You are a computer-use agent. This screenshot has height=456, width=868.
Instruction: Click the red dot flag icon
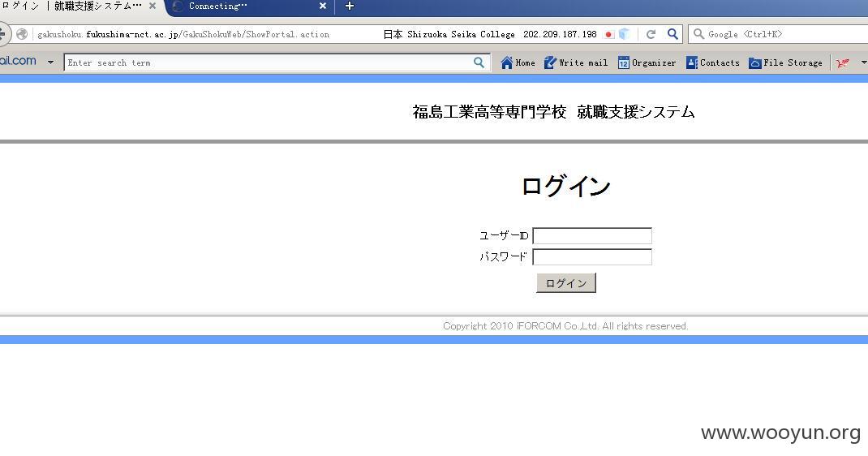(x=609, y=34)
